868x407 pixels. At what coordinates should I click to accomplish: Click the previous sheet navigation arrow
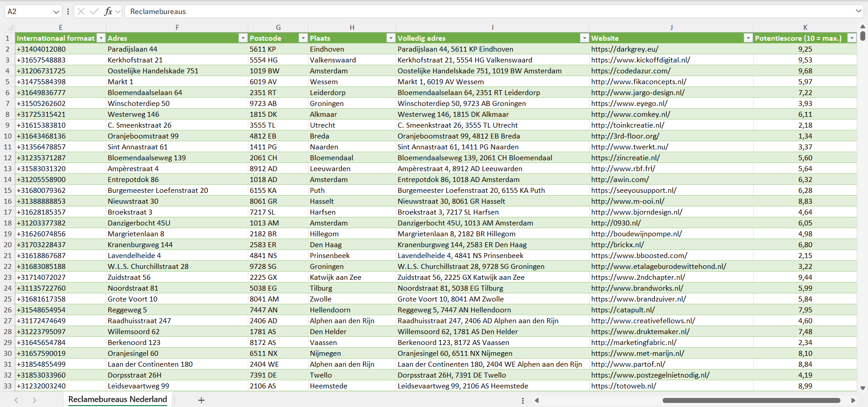pos(16,400)
